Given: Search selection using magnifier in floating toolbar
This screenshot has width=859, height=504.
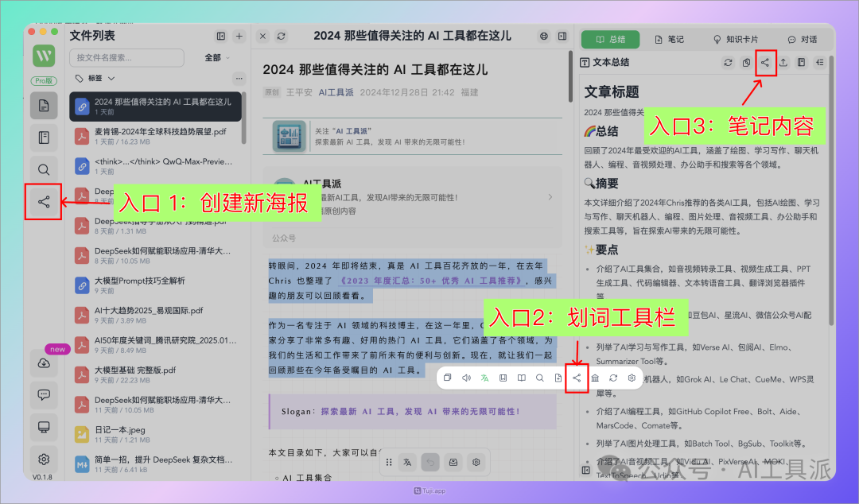Looking at the screenshot, I should [x=539, y=378].
